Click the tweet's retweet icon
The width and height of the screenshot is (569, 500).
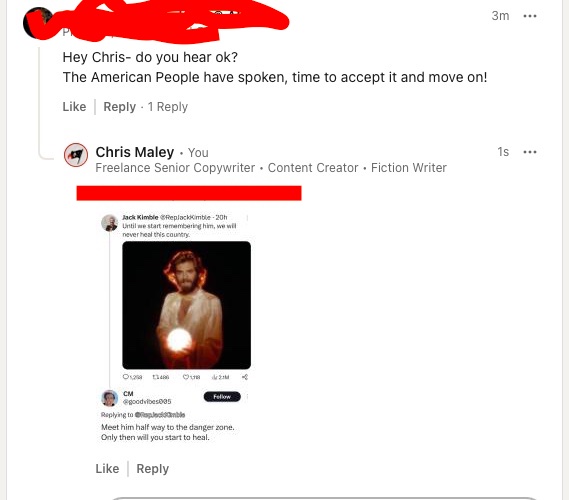(156, 377)
